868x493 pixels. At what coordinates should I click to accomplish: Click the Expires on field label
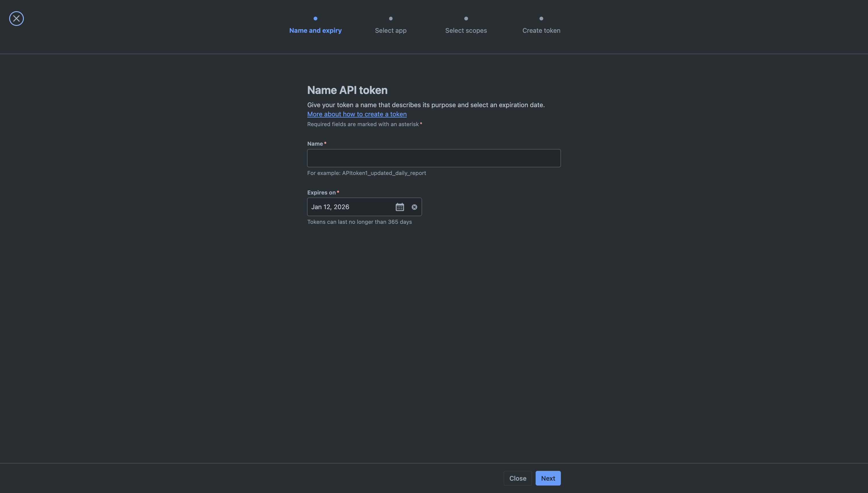321,192
